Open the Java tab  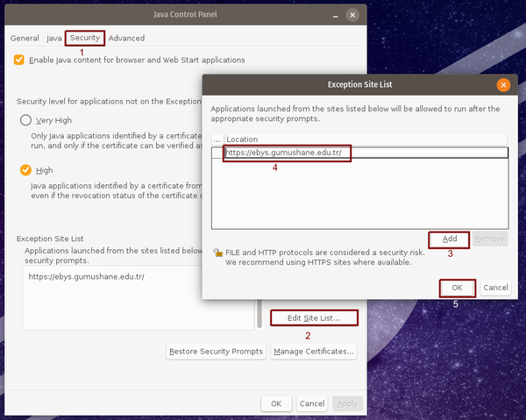click(x=54, y=38)
